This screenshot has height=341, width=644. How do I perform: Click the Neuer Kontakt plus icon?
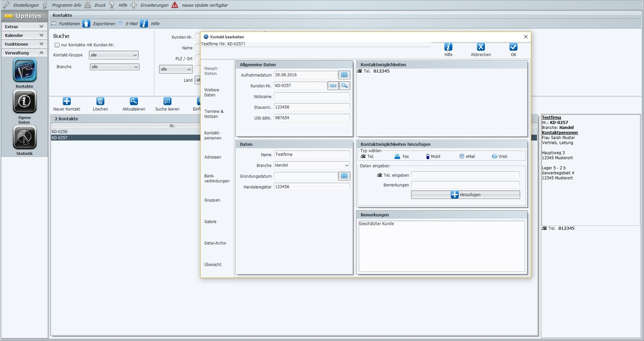point(67,101)
